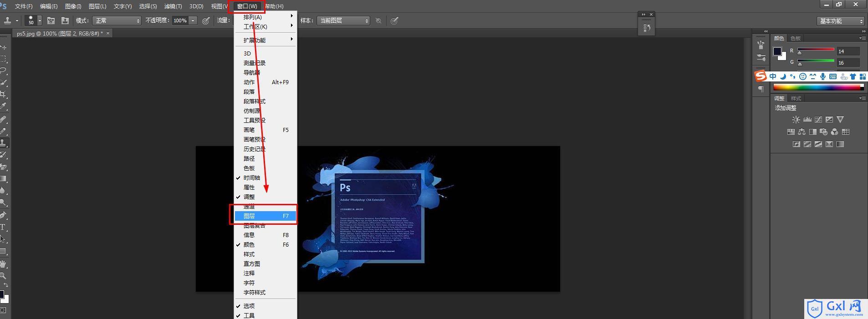This screenshot has width=868, height=319.
Task: Select the Pen tool
Action: 4,215
